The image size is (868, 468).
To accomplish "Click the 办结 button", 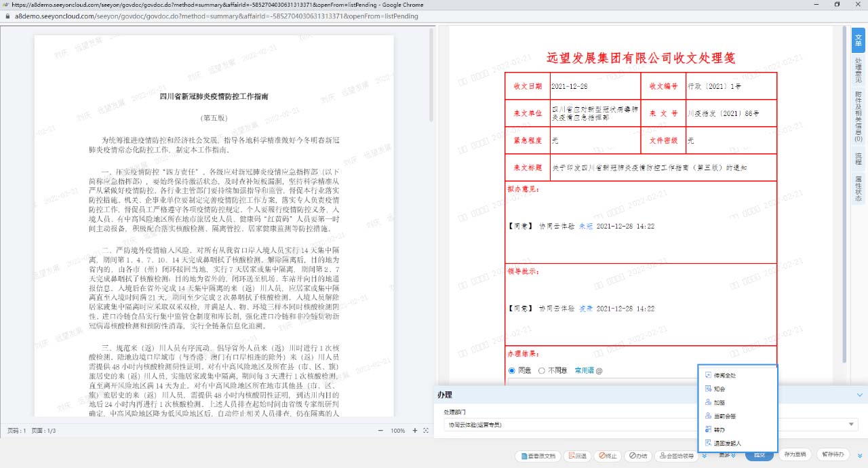I will [x=637, y=456].
